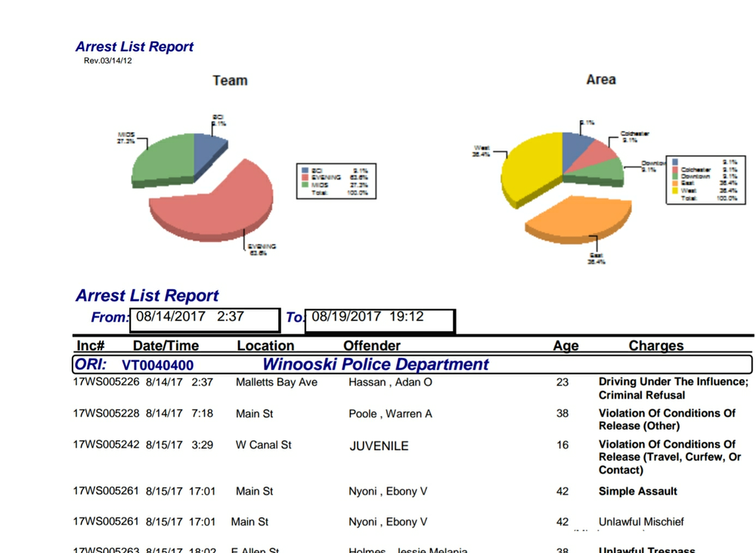Select incident number 17WS005226

tap(106, 382)
